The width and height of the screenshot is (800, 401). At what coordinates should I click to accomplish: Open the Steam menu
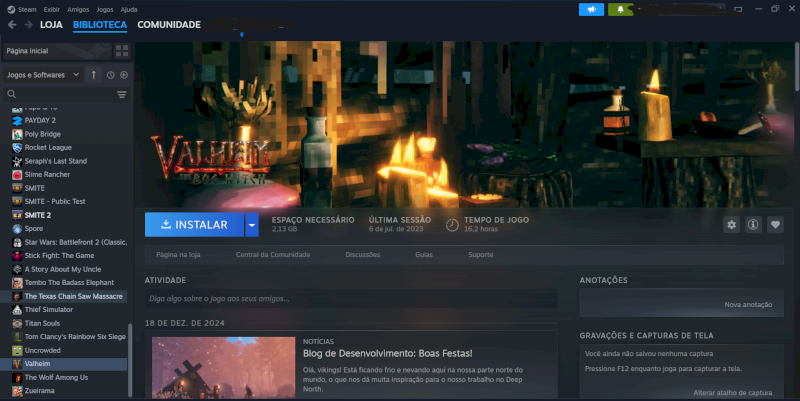27,9
